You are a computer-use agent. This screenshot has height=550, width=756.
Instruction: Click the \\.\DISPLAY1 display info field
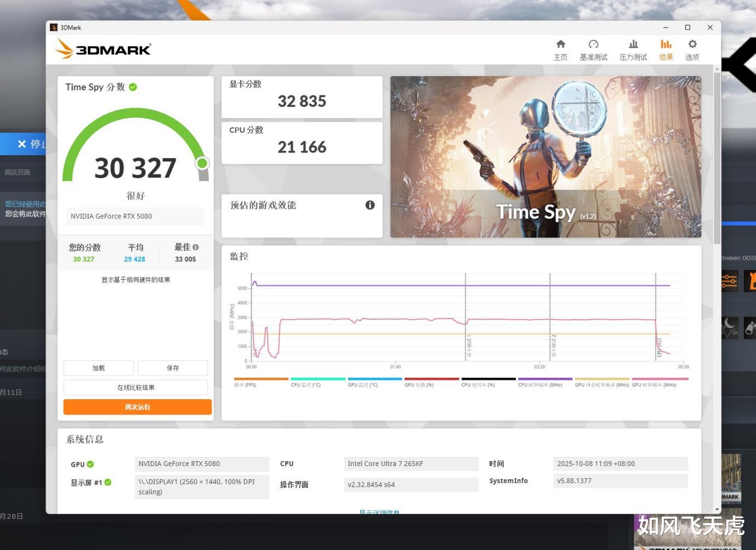[x=202, y=487]
